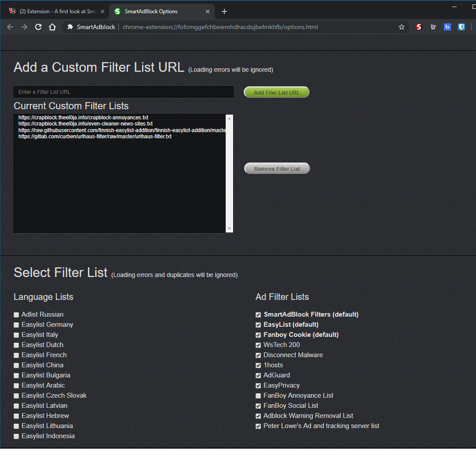Focus the 'Enter a Filter List URL' field
Viewport: 476px width, 458px height.
tap(124, 92)
